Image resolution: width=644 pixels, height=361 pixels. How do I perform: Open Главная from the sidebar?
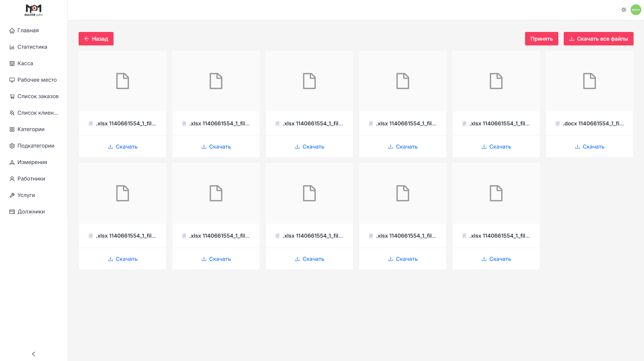coord(28,31)
